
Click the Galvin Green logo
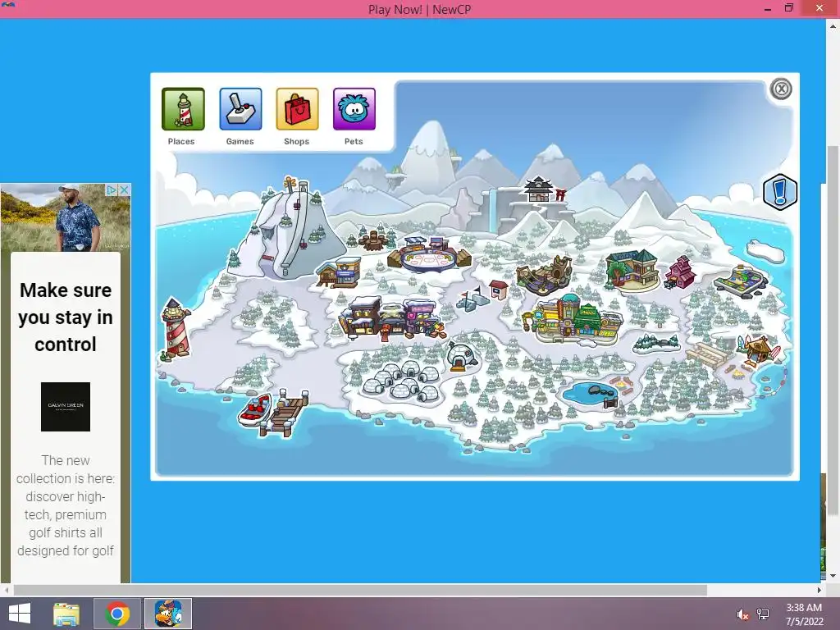66,407
